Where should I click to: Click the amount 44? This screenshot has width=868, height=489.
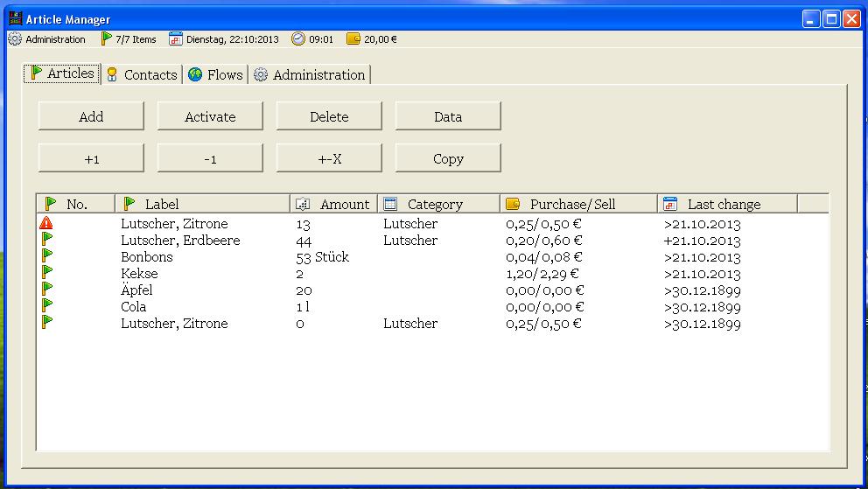coord(304,241)
